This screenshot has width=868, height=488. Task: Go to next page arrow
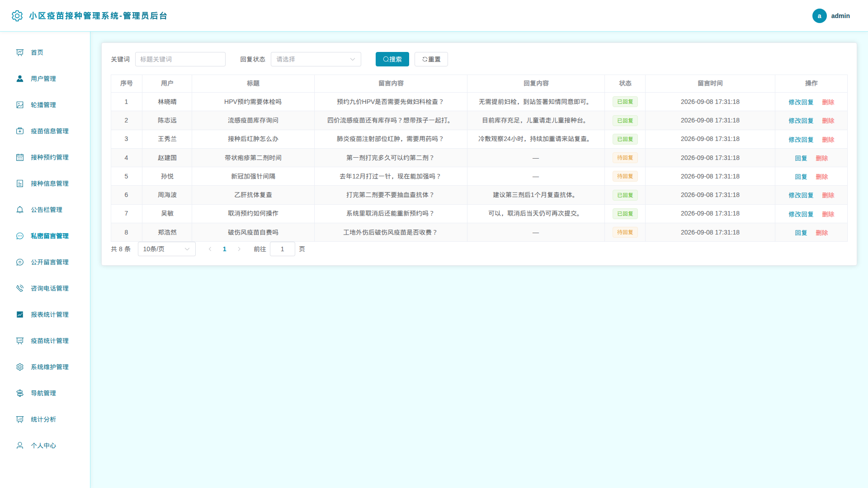[239, 249]
